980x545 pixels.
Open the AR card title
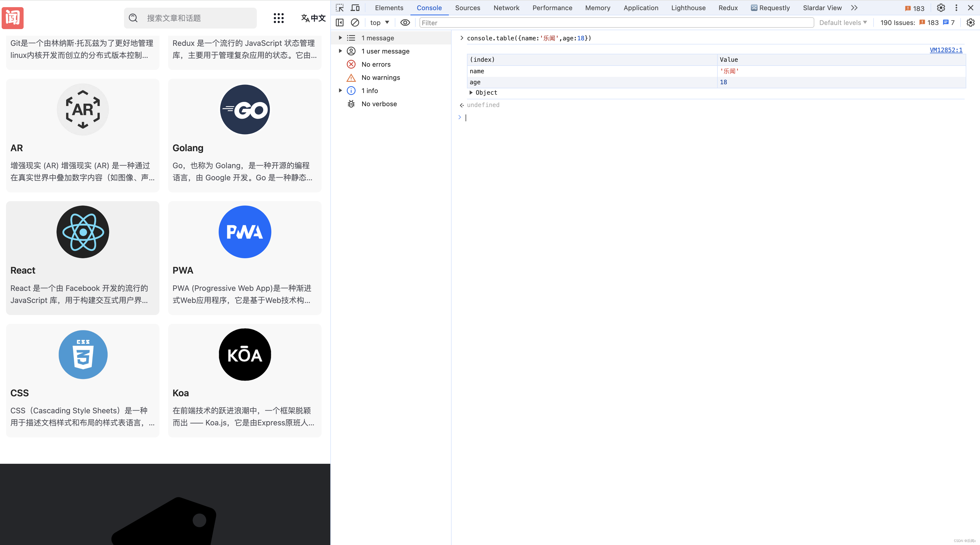[x=16, y=148]
